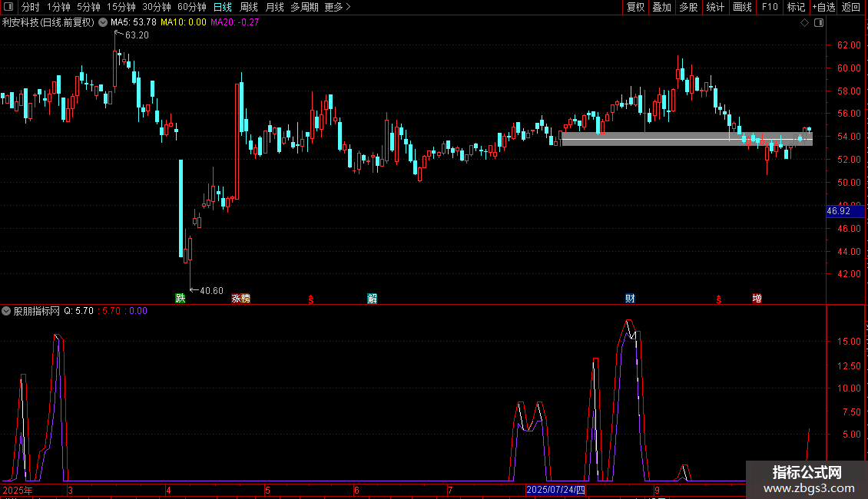The image size is (868, 499).
Task: Click the Q: 5.70 indicator value
Action: tap(78, 311)
